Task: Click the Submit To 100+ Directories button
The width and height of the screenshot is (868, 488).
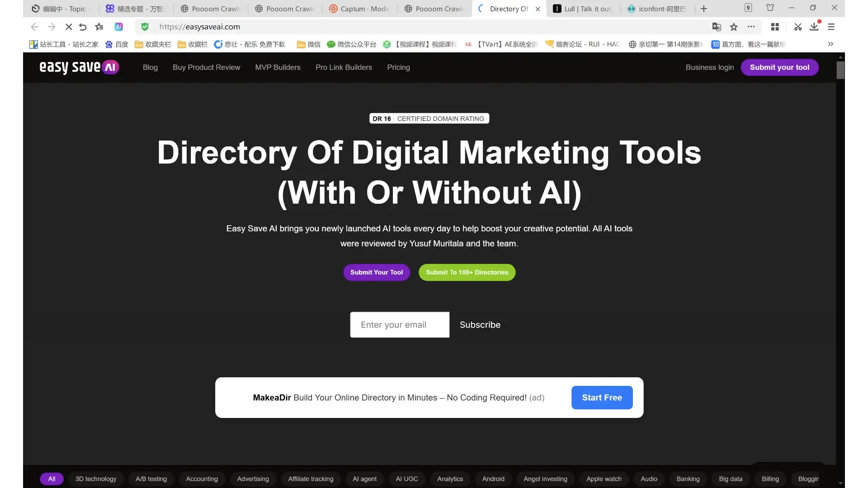Action: click(x=467, y=272)
